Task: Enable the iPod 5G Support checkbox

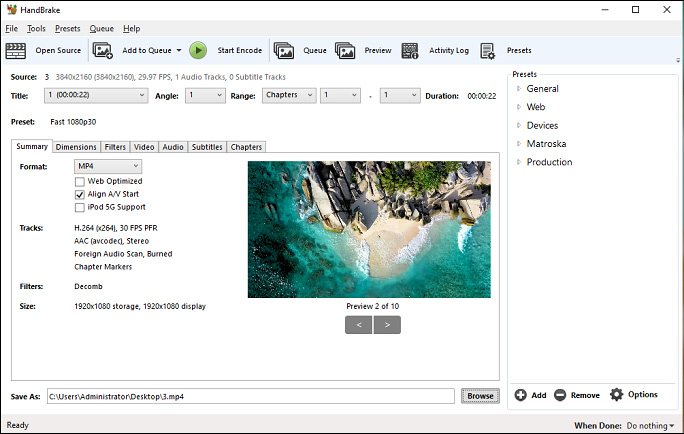Action: (x=79, y=208)
